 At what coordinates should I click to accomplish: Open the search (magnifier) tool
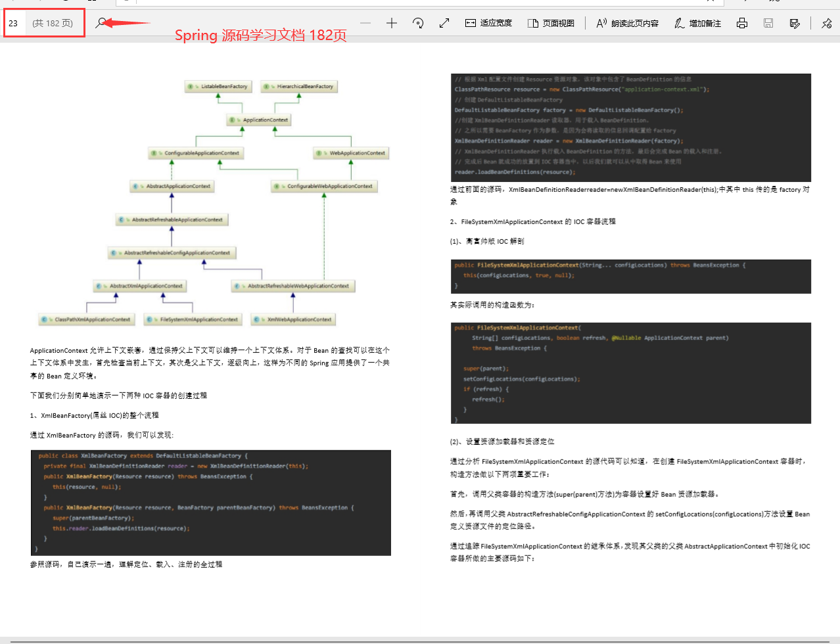[100, 23]
